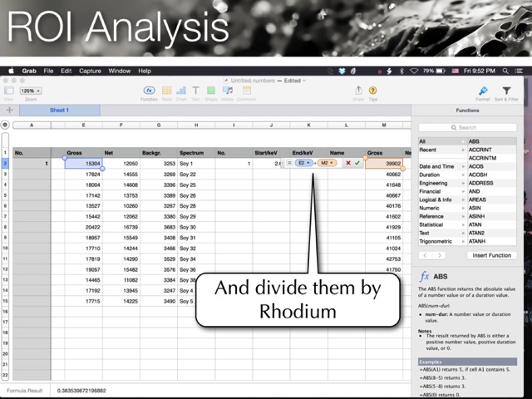Open the Capture menu
532x399 pixels.
click(x=90, y=71)
